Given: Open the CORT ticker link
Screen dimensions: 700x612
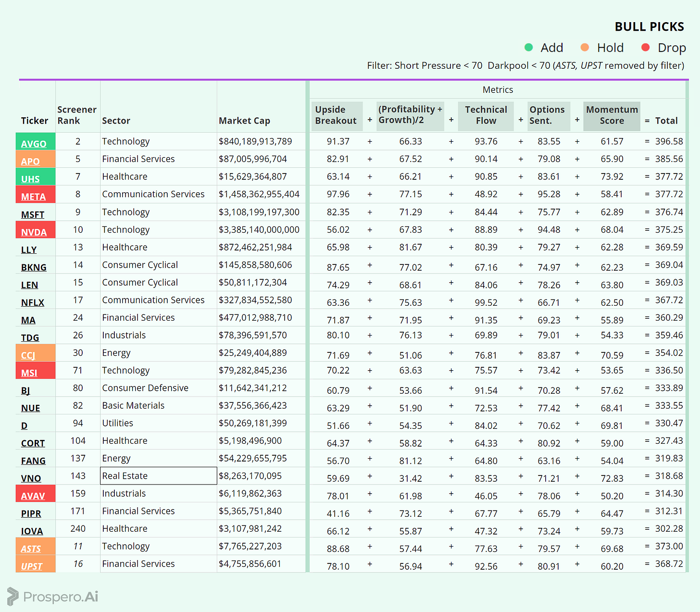Looking at the screenshot, I should (x=33, y=443).
